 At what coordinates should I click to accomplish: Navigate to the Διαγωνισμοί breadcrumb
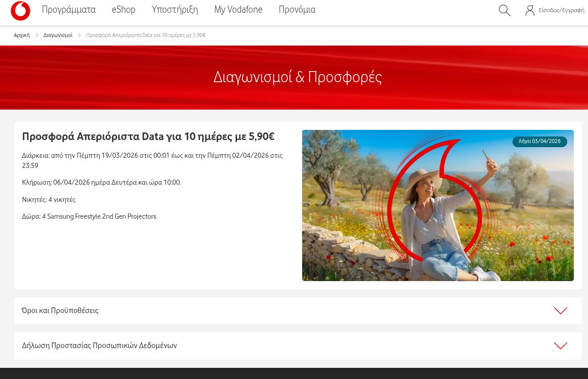click(x=58, y=36)
